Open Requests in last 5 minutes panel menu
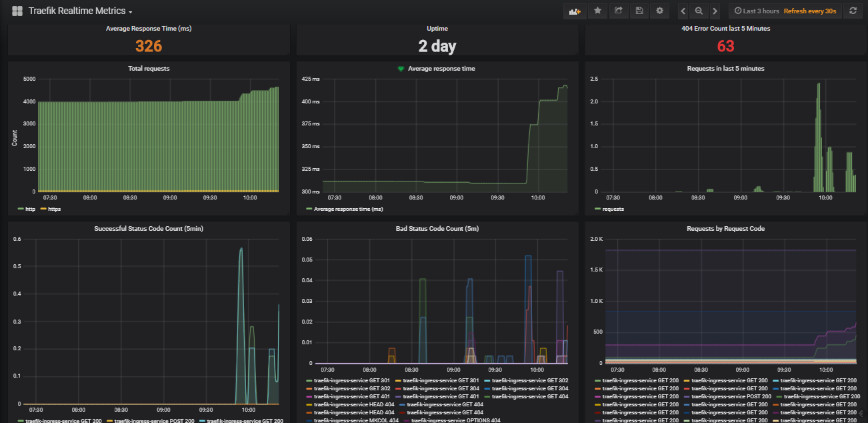Image resolution: width=868 pixels, height=423 pixels. (x=725, y=69)
